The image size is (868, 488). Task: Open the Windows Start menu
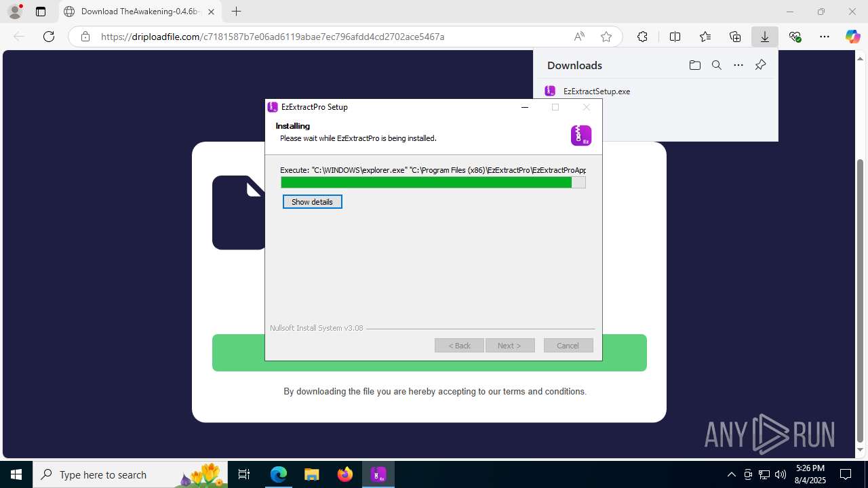[16, 474]
